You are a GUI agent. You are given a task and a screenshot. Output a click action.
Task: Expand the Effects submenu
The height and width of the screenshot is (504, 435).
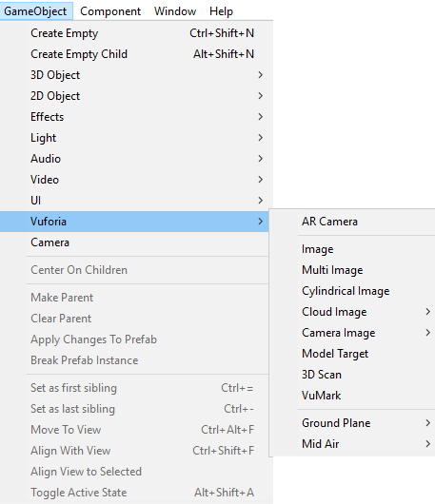point(134,117)
